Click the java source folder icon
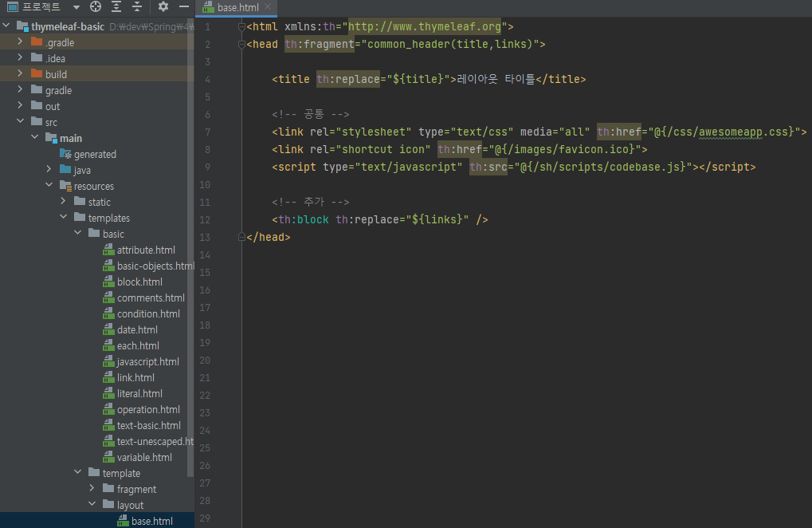The height and width of the screenshot is (528, 812). (x=65, y=169)
